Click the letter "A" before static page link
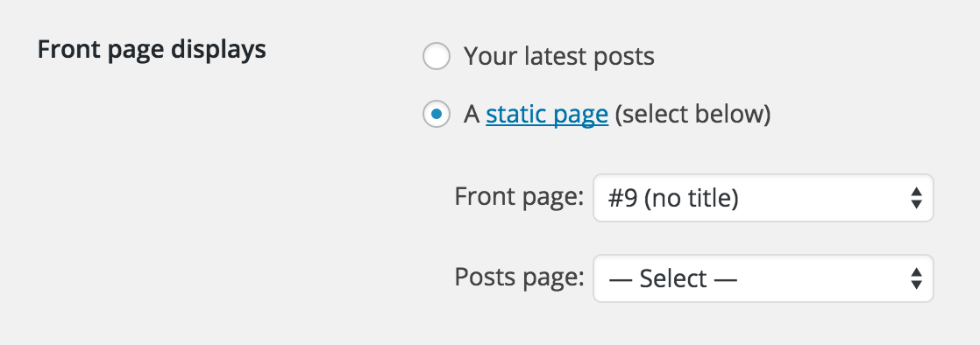Screen dimensions: 980x345 click(472, 115)
